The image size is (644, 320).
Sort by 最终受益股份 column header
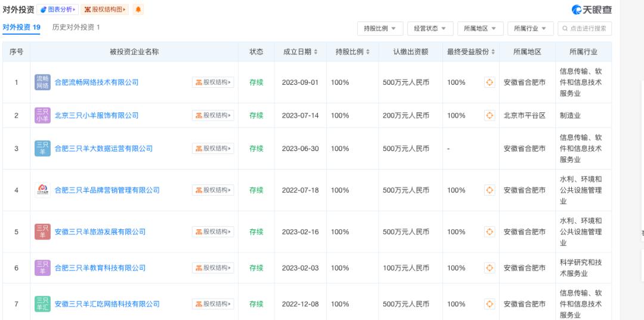pos(471,52)
